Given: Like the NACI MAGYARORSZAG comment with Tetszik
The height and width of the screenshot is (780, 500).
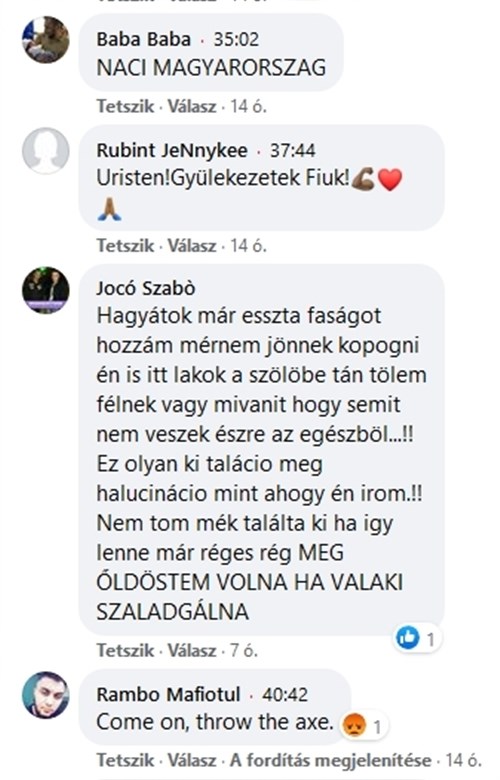Looking at the screenshot, I should [125, 106].
